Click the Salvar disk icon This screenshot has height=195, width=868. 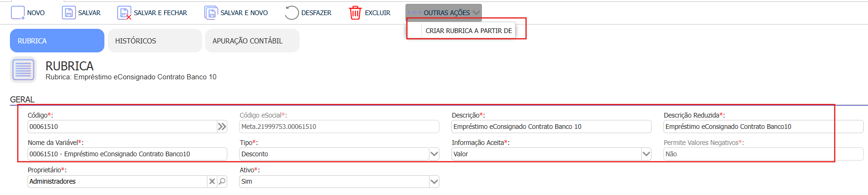click(69, 13)
